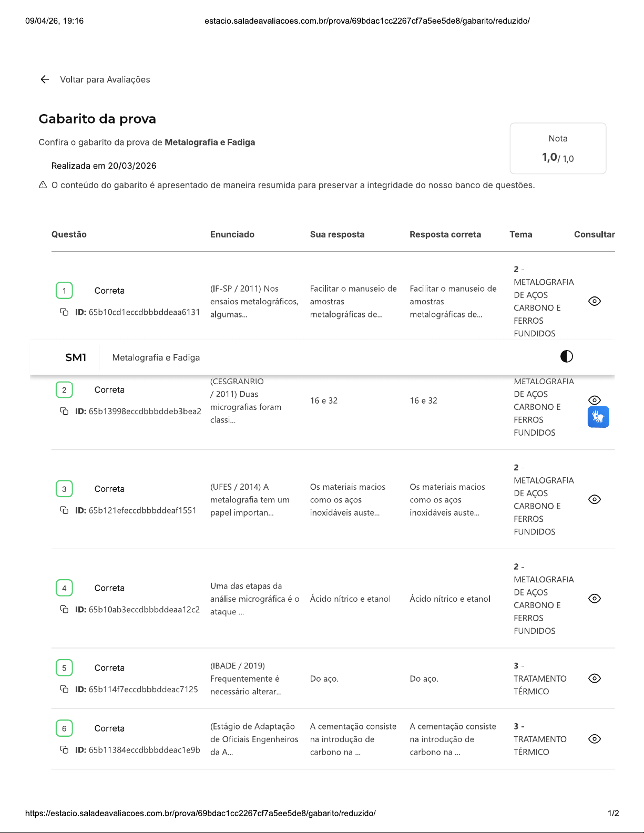Image resolution: width=644 pixels, height=833 pixels.
Task: Show question 6 details with eye icon
Action: (594, 739)
